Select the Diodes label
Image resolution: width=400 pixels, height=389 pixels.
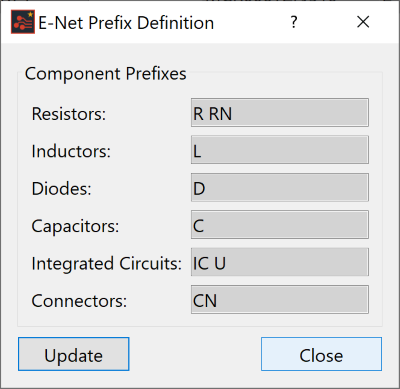61,189
